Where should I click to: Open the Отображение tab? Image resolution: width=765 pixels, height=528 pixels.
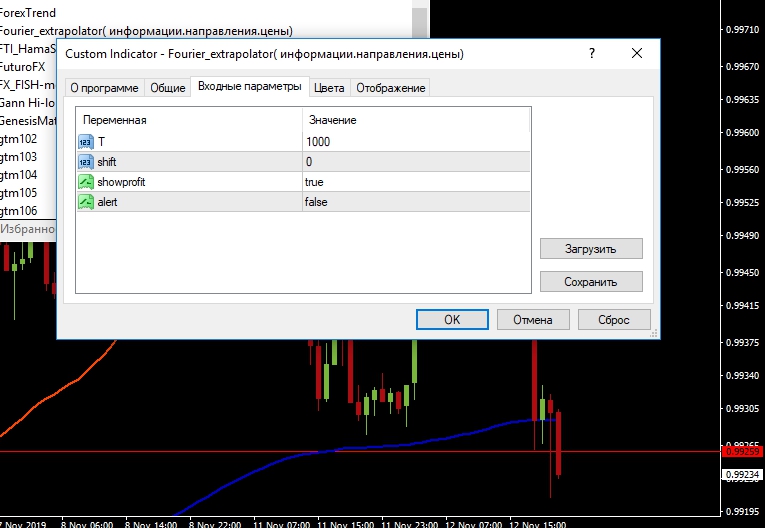click(x=390, y=88)
